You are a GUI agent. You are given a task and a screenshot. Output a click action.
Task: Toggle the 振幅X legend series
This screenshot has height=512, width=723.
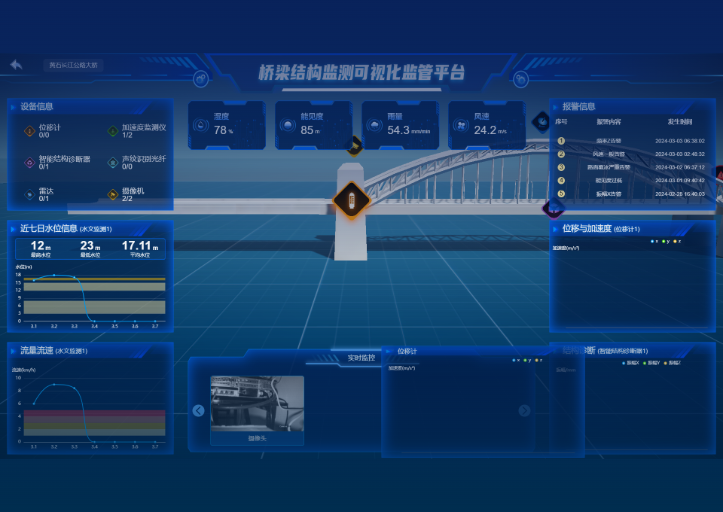click(x=630, y=363)
